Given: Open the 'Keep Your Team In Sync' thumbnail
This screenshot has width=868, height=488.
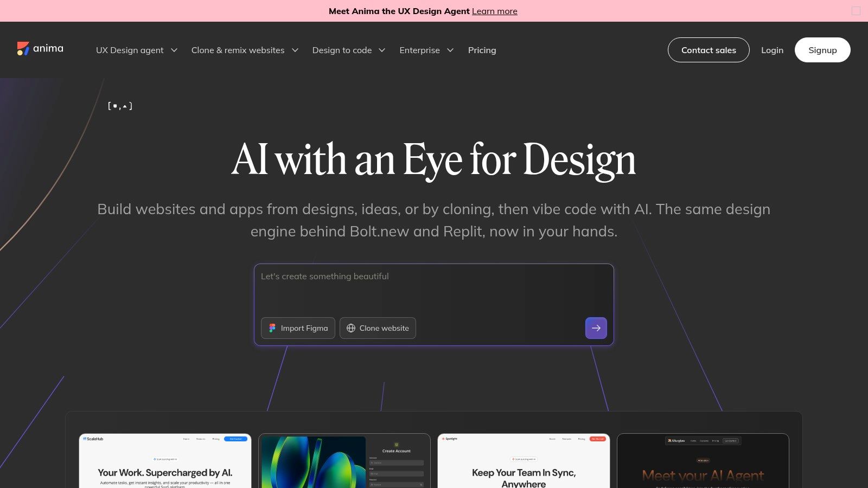Looking at the screenshot, I should click(524, 461).
